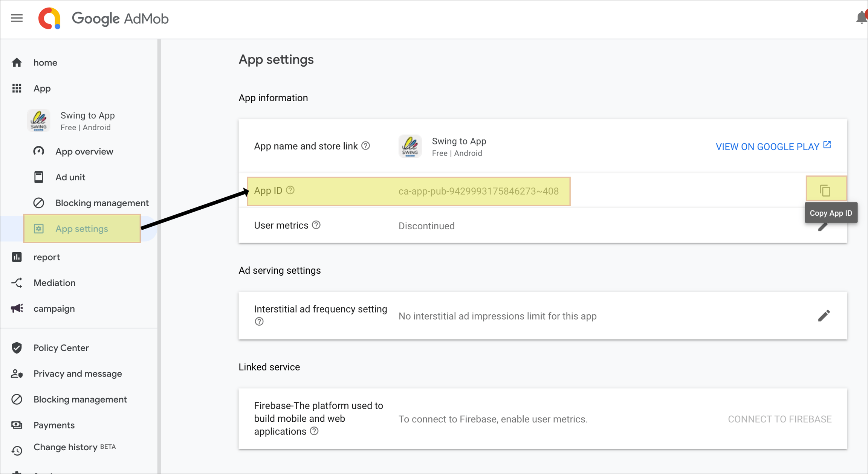Open Mediation section

click(x=54, y=283)
